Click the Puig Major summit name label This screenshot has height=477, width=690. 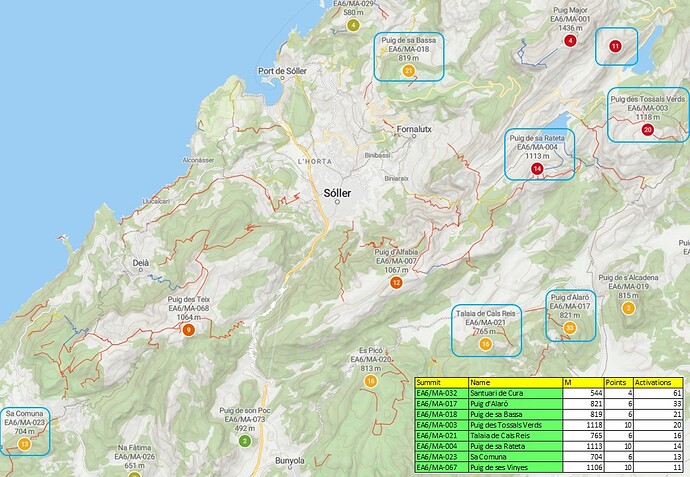click(x=570, y=10)
